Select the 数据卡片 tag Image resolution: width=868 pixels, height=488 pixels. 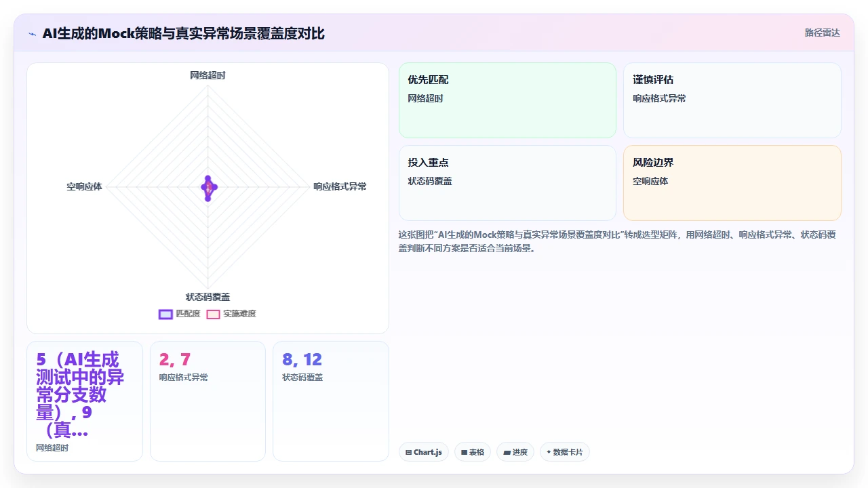pos(565,452)
